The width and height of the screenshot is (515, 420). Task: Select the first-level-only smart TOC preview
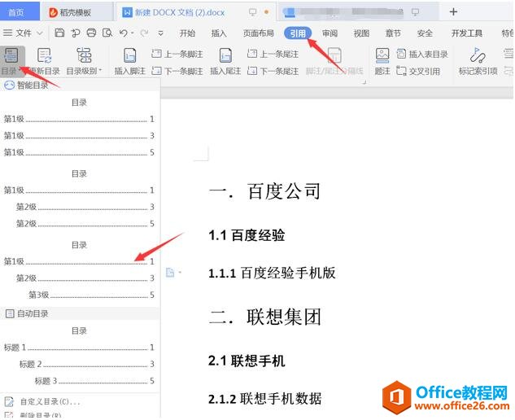point(79,128)
